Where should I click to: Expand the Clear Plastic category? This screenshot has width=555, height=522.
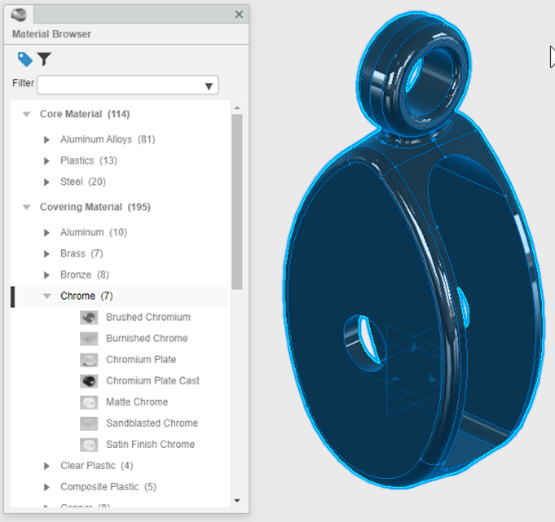click(x=46, y=466)
